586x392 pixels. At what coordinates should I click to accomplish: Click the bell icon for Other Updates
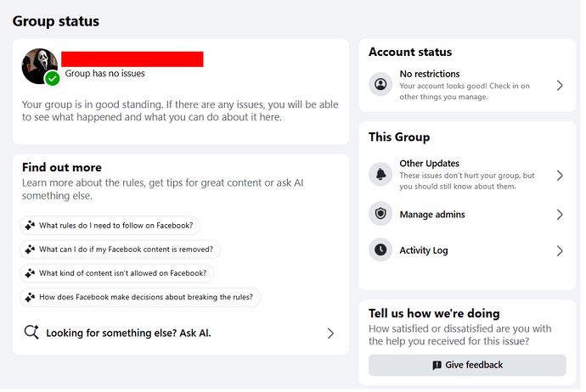tap(380, 176)
